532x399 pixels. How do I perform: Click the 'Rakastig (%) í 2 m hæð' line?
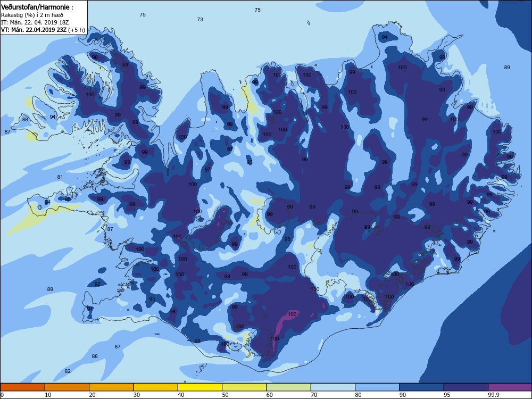click(32, 15)
